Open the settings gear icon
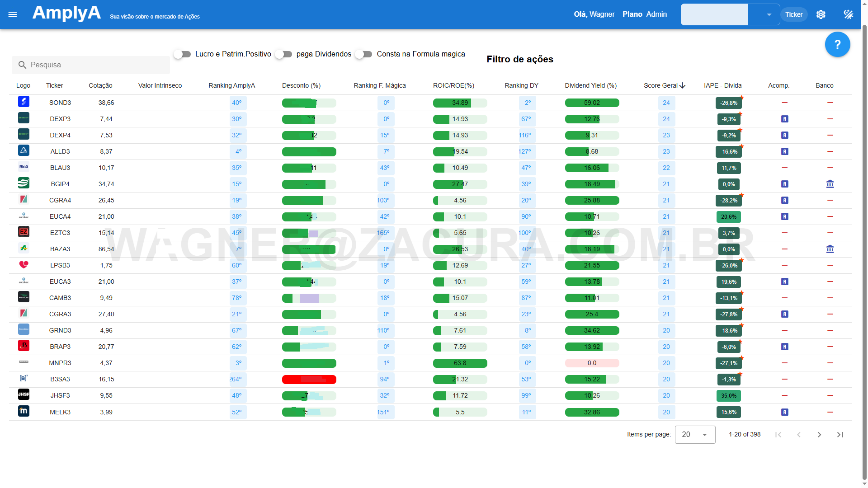Screen dimensions: 868x488 [x=821, y=14]
